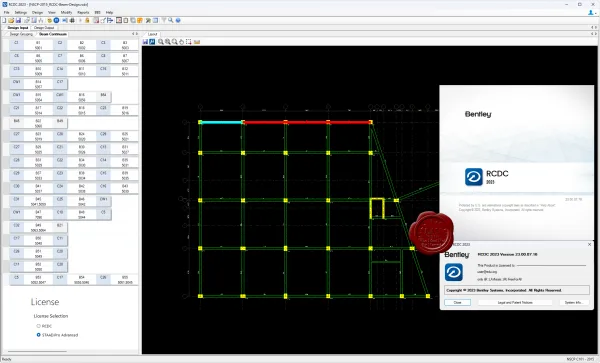Click the lock icon in main toolbar
The height and width of the screenshot is (363, 600).
(87, 20)
